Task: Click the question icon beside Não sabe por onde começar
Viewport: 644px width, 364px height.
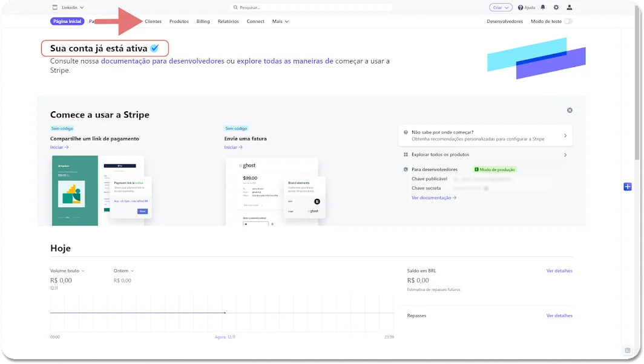Action: click(x=406, y=132)
